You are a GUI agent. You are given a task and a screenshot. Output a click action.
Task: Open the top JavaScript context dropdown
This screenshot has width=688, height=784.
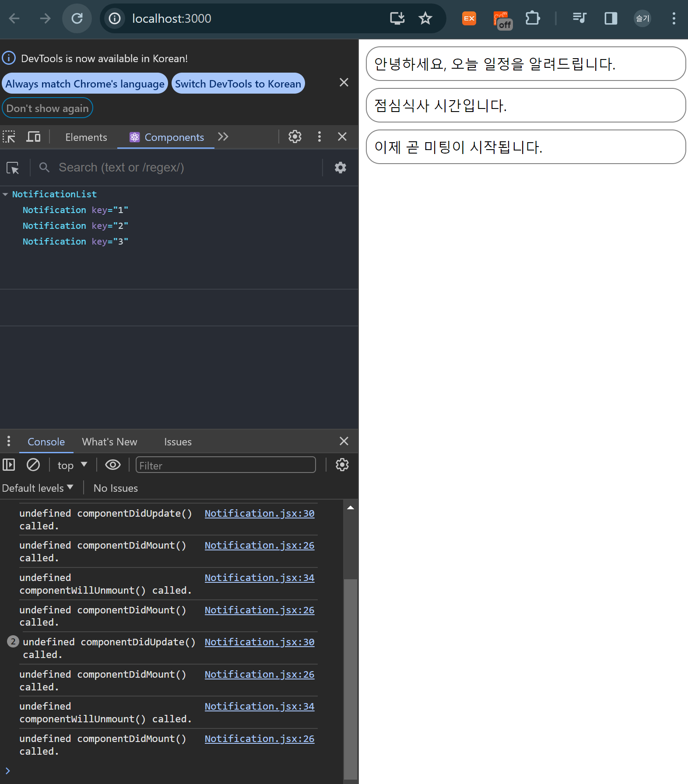[x=72, y=465]
